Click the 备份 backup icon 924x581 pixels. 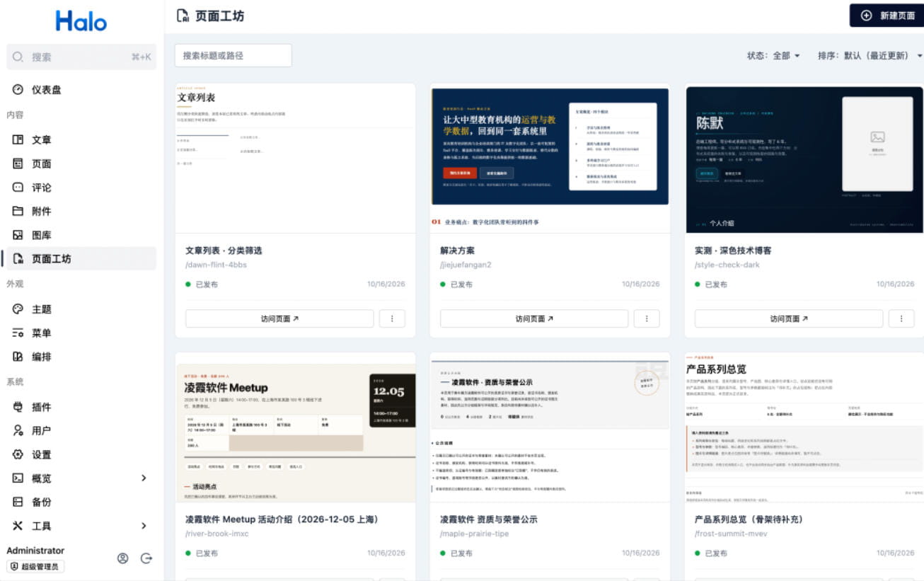(x=18, y=502)
